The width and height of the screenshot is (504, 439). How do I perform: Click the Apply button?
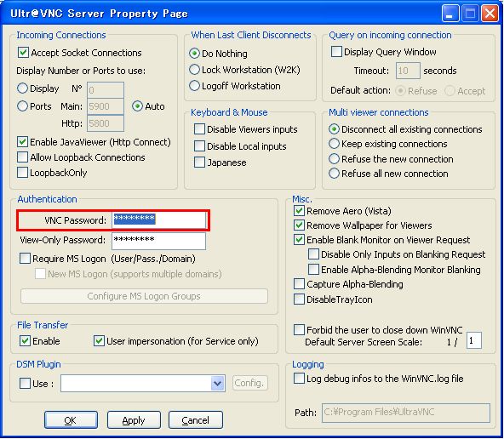pyautogui.click(x=134, y=420)
